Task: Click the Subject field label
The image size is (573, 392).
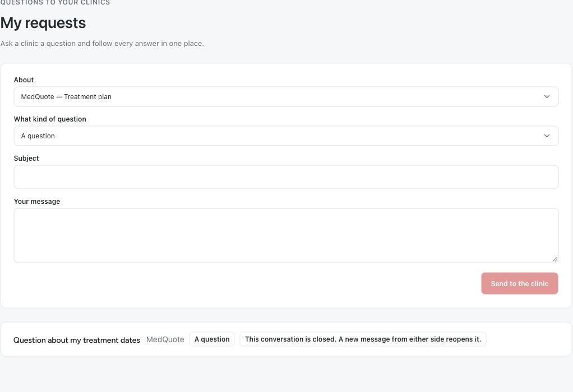Action: 26,158
